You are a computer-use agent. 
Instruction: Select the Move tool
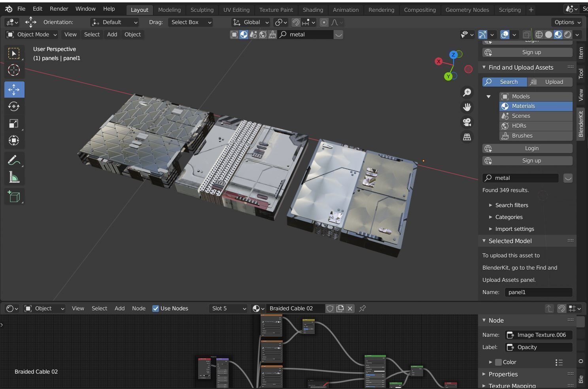point(14,89)
